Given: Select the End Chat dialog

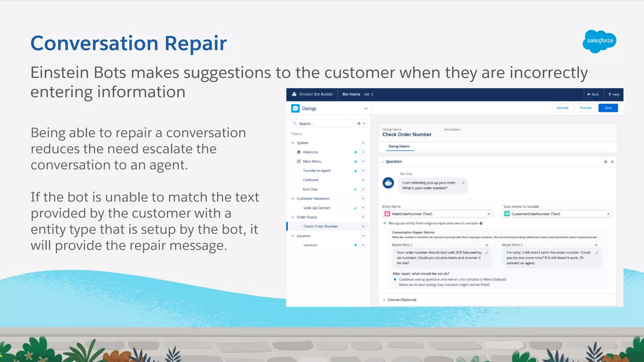Looking at the screenshot, I should (310, 189).
